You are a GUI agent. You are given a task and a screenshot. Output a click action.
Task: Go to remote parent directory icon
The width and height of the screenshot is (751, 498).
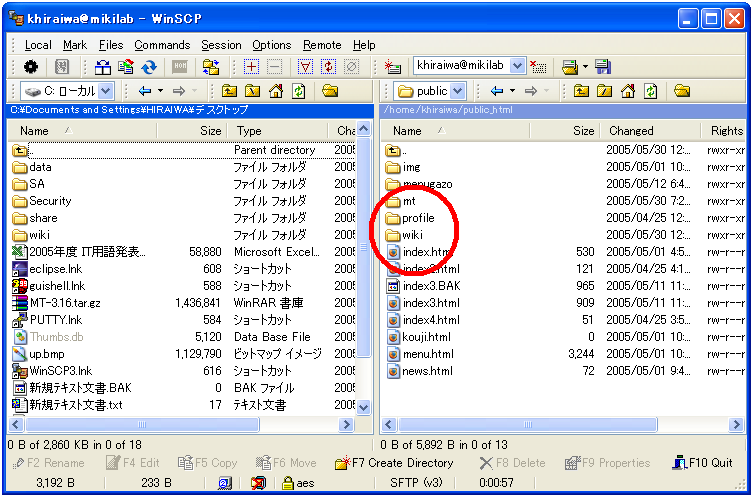point(581,91)
